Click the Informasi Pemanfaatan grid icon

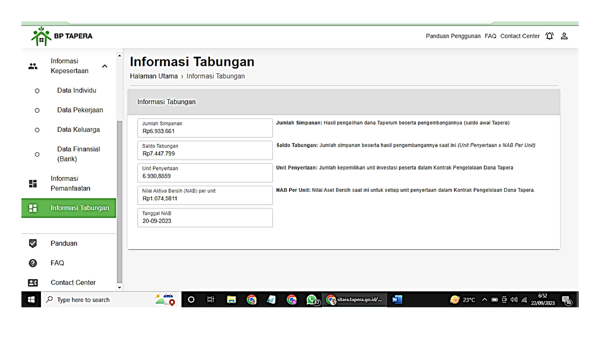pyautogui.click(x=33, y=183)
